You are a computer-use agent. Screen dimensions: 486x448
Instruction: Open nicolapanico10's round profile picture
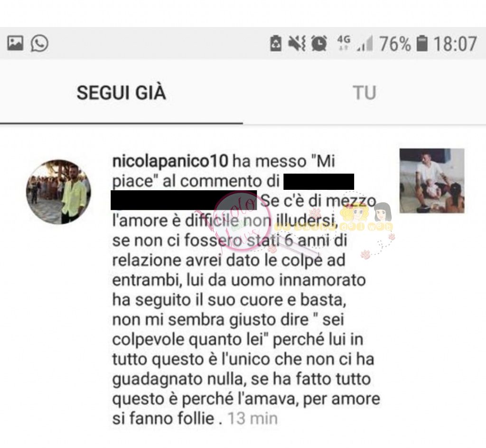(58, 192)
